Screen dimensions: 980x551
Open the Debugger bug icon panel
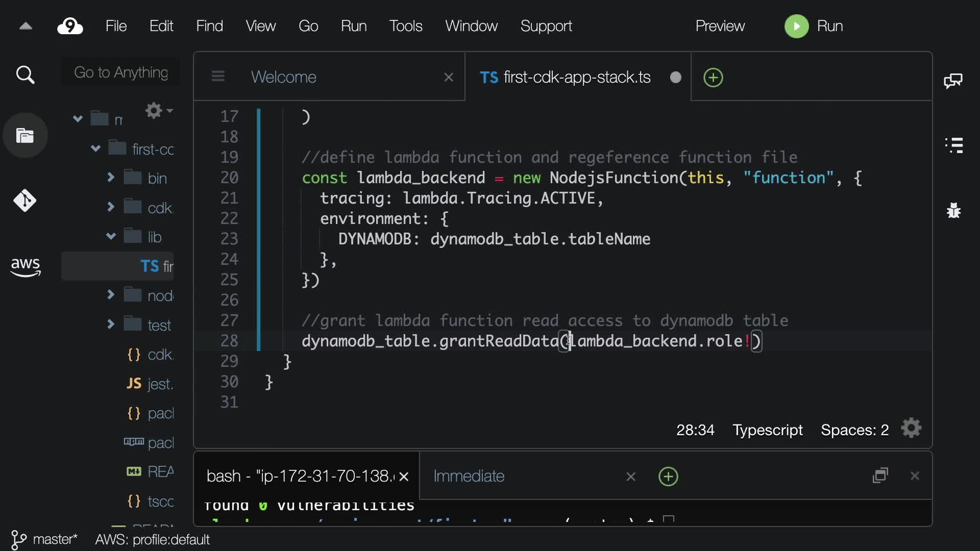click(x=953, y=210)
